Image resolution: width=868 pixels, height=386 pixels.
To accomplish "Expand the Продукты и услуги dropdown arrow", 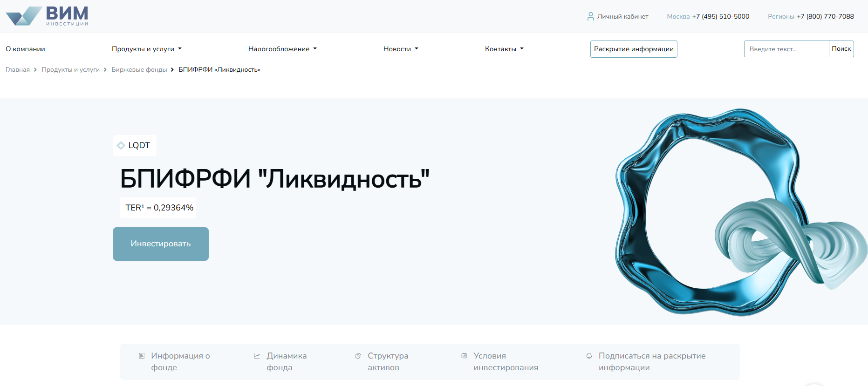I will 180,48.
